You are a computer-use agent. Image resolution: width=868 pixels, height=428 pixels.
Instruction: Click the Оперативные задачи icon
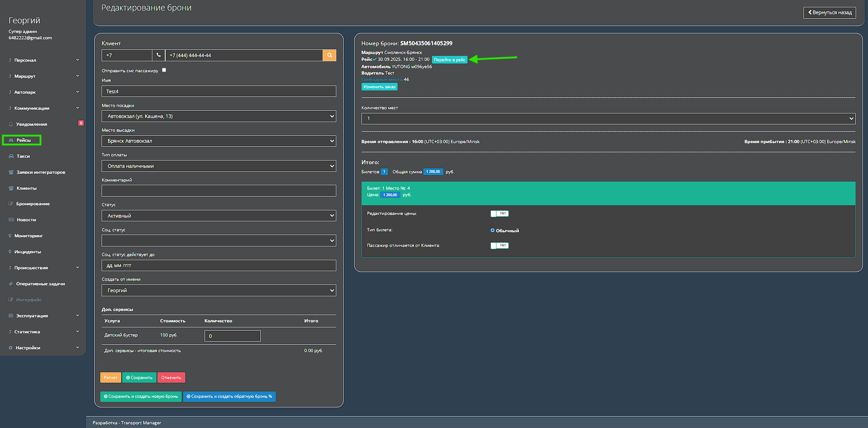tap(11, 284)
